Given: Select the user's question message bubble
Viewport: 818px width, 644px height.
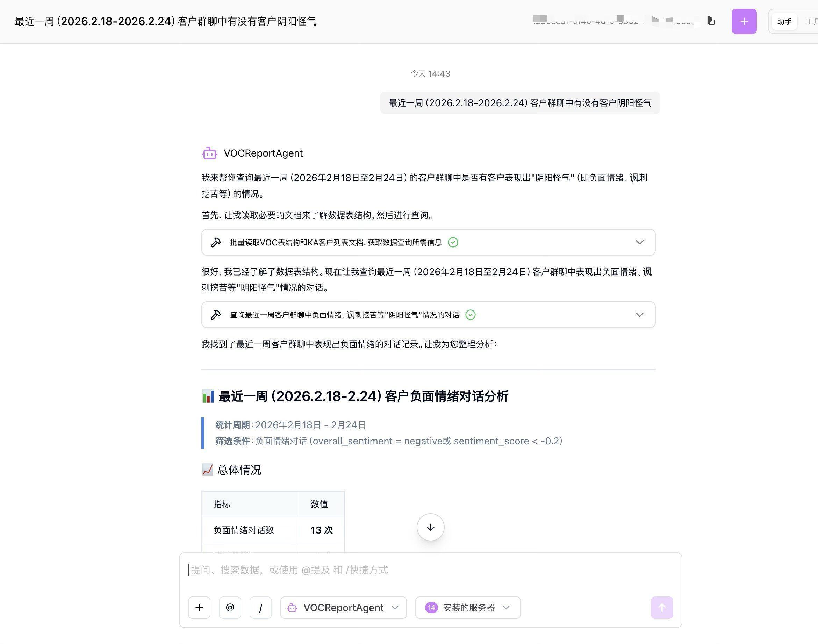Looking at the screenshot, I should tap(520, 102).
